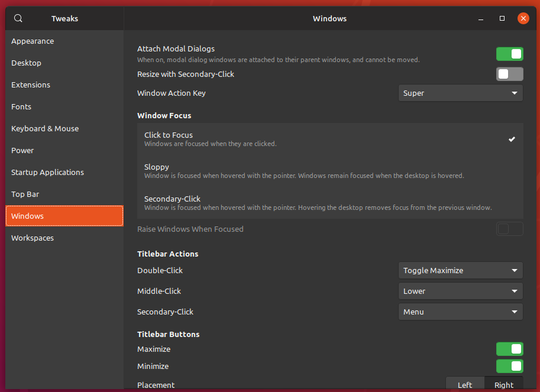Viewport: 540px width, 392px height.
Task: Click the Tweaks title text
Action: coord(64,18)
